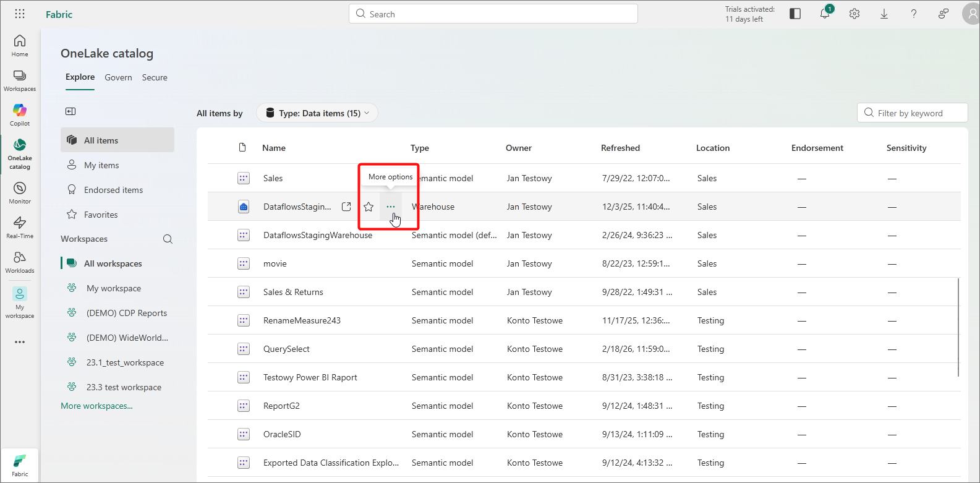Open OracleSID item

pyautogui.click(x=282, y=434)
